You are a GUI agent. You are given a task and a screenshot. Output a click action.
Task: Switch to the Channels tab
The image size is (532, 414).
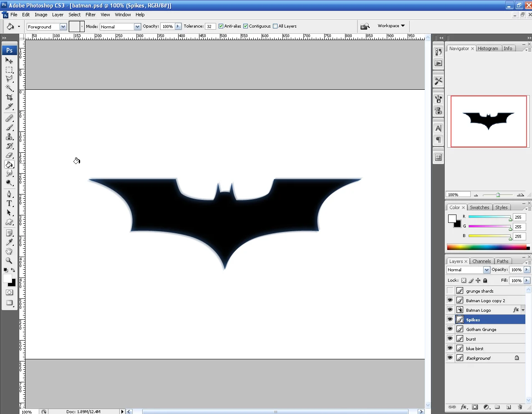[x=482, y=261]
